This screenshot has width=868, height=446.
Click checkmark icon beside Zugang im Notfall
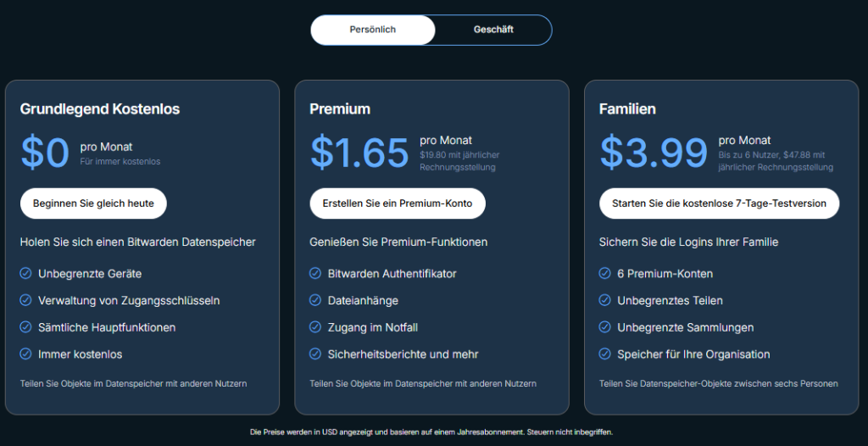(x=315, y=328)
